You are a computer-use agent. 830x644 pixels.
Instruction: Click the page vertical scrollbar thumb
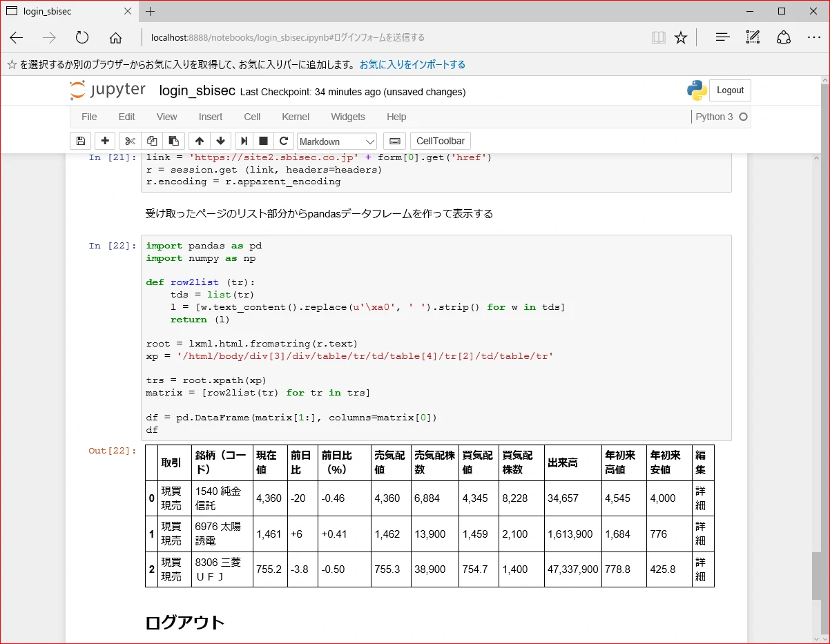(818, 576)
